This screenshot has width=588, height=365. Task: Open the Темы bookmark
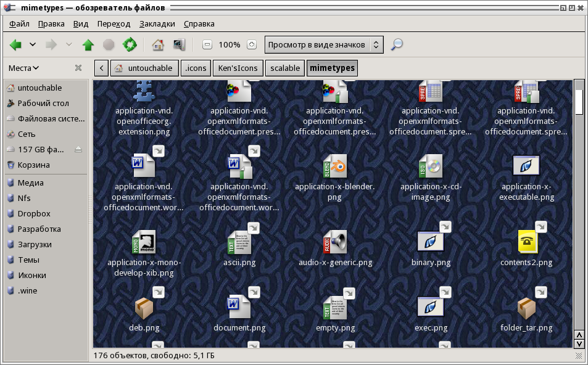(46, 260)
